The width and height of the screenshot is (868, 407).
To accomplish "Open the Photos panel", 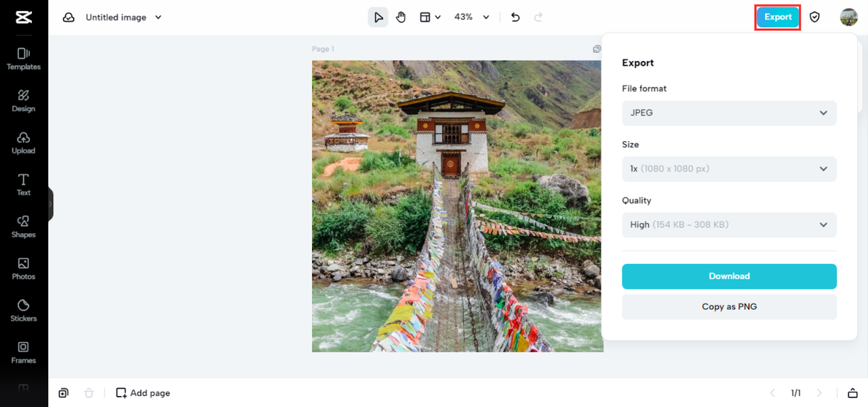I will click(24, 269).
